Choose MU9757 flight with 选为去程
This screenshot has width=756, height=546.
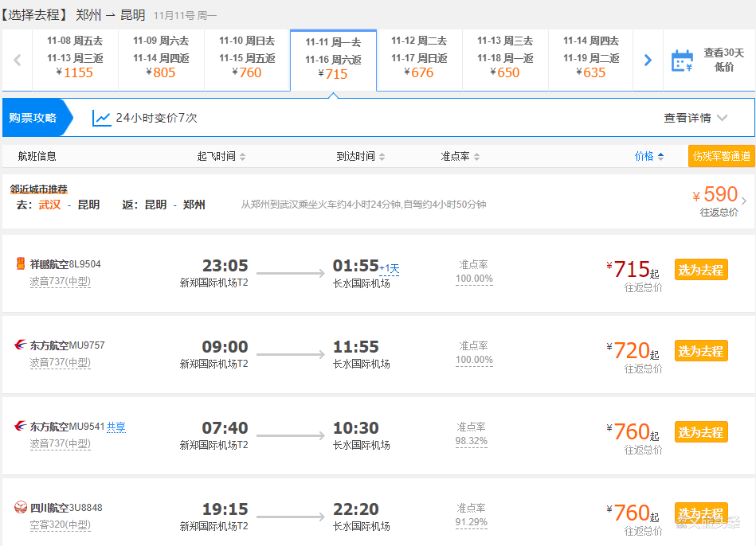701,351
